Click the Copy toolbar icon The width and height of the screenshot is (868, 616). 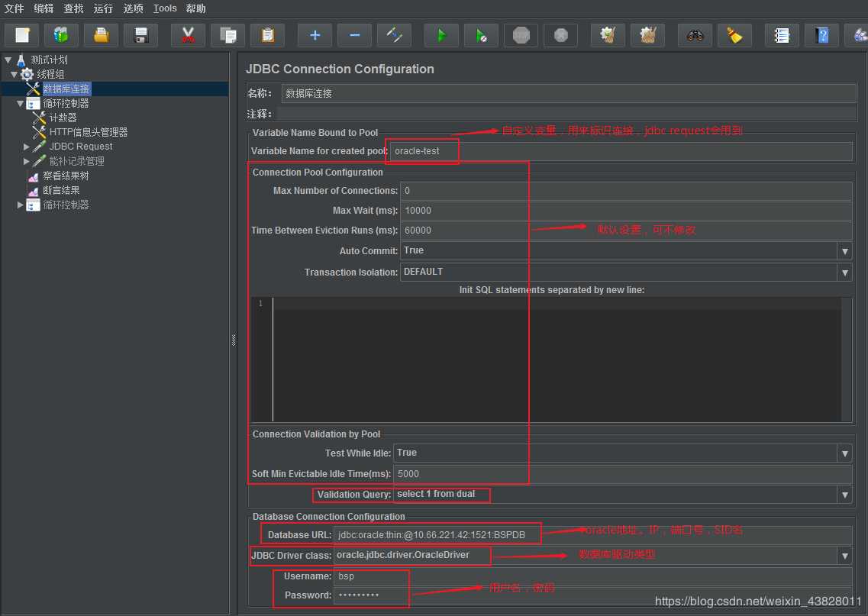[227, 35]
